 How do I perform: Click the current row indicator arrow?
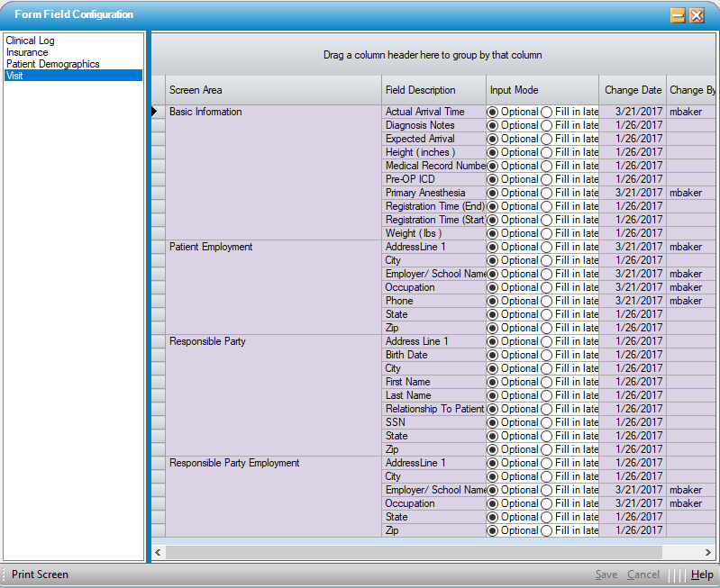[x=155, y=112]
